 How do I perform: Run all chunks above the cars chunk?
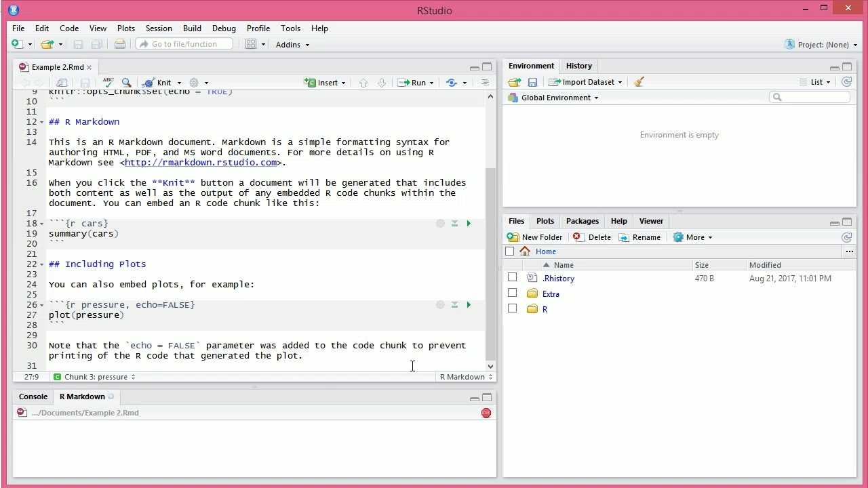click(x=454, y=223)
